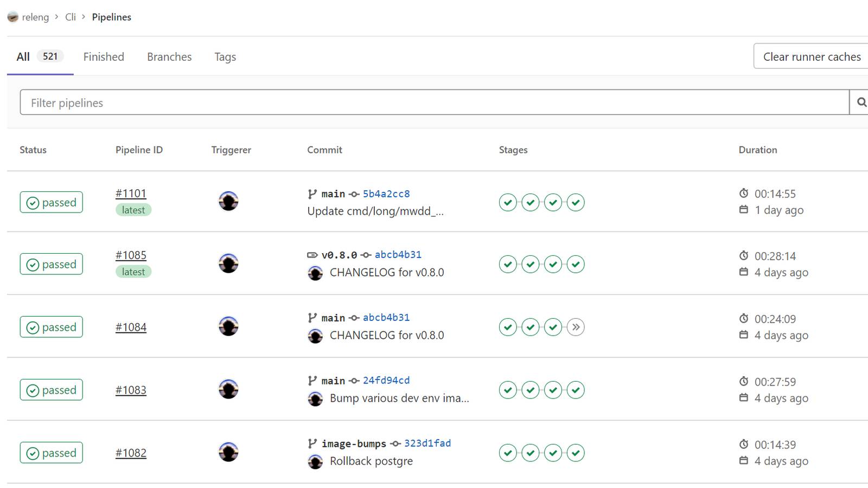Click triggerer avatar for pipeline #1085
Screen dimensions: 868x488
coord(228,264)
